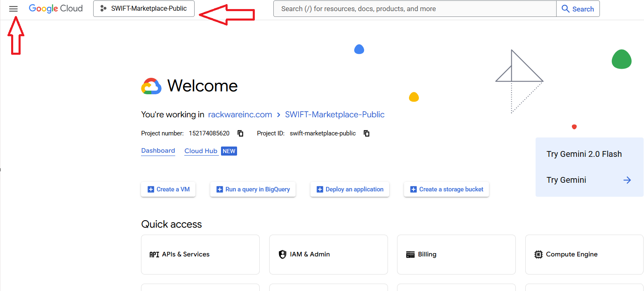Screen dimensions: 644x291
Task: Open the hamburger navigation menu
Action: 14,9
